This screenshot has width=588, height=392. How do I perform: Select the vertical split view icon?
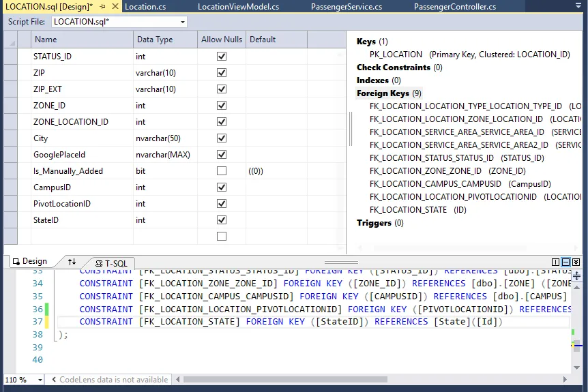pyautogui.click(x=556, y=262)
